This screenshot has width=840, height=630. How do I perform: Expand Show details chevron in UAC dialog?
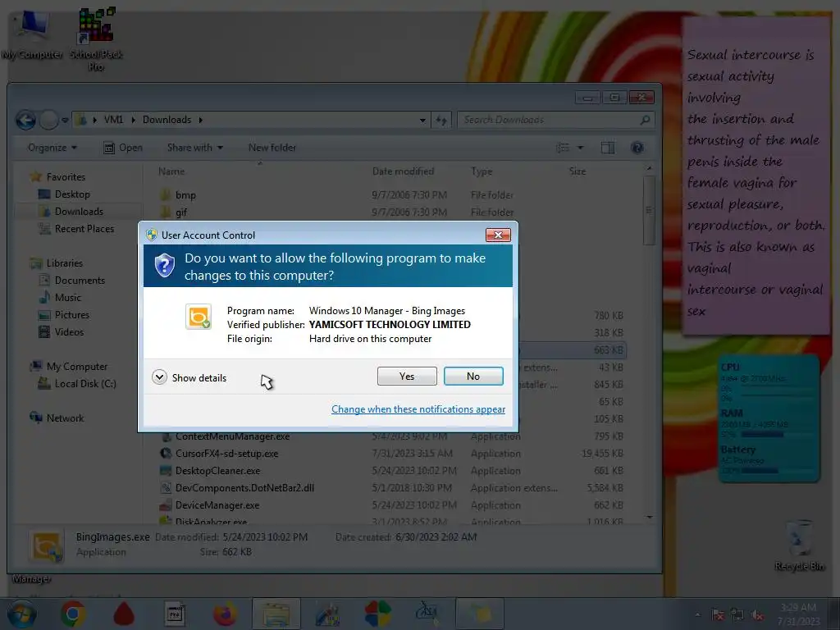(x=159, y=377)
